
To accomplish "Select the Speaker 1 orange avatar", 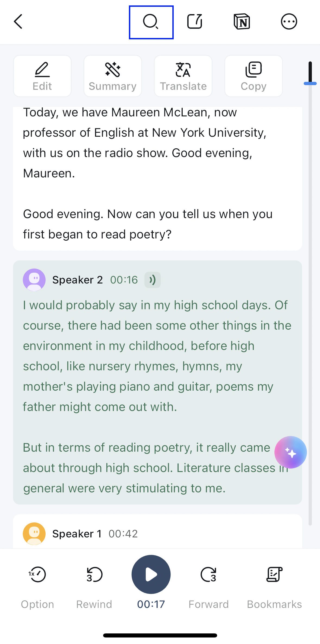I will click(x=34, y=534).
